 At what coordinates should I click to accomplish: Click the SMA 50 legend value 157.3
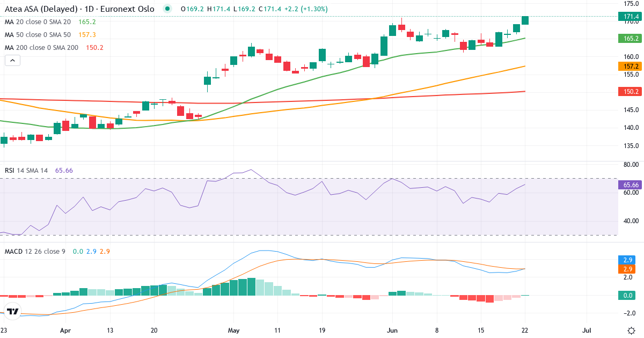coord(87,34)
